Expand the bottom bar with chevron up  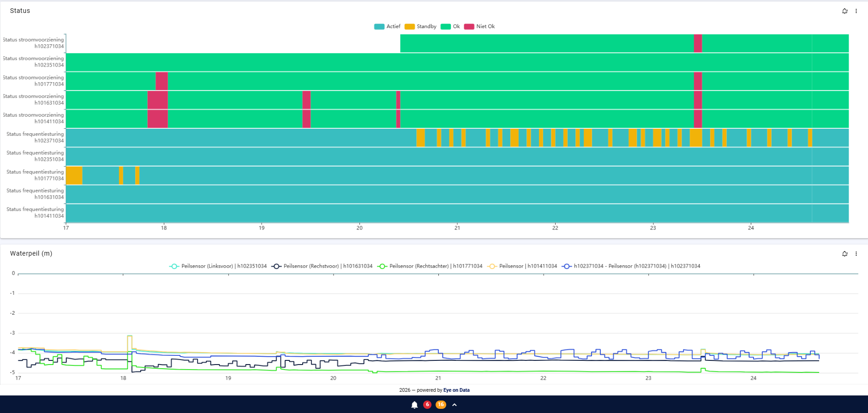455,405
